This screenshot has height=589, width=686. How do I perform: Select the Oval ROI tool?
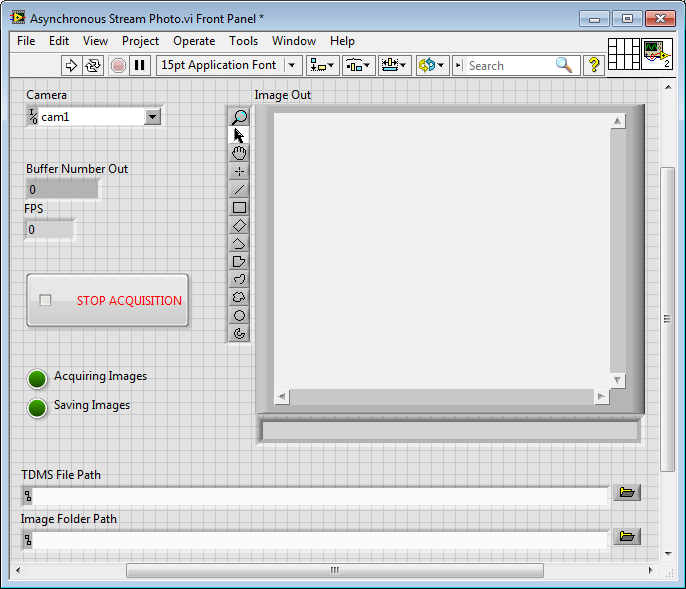point(239,316)
